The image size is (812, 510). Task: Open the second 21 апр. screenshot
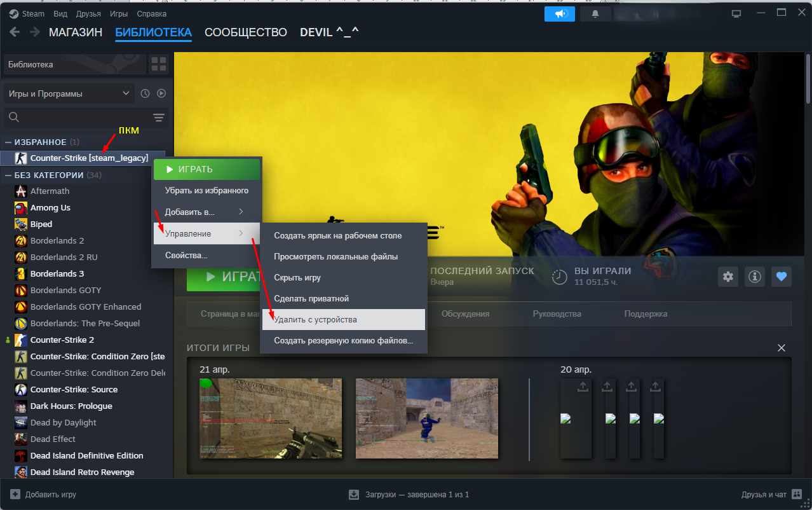click(x=427, y=418)
